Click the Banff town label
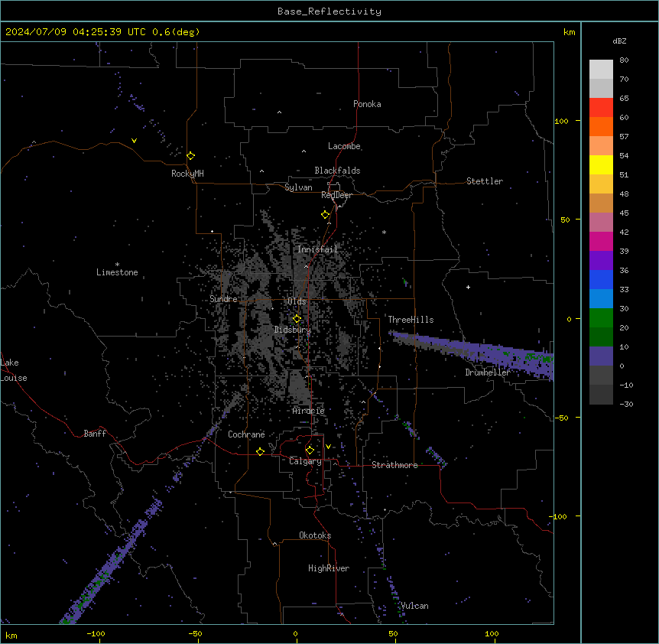This screenshot has width=659, height=644. click(95, 434)
